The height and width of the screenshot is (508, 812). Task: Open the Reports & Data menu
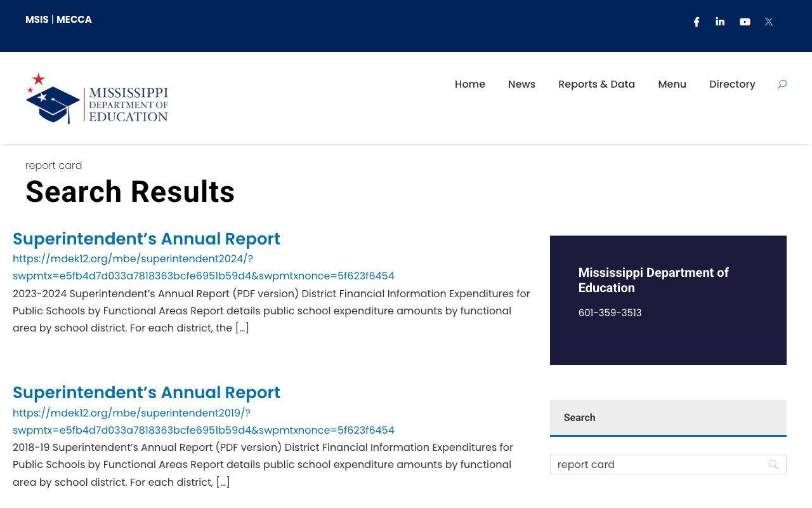tap(596, 84)
